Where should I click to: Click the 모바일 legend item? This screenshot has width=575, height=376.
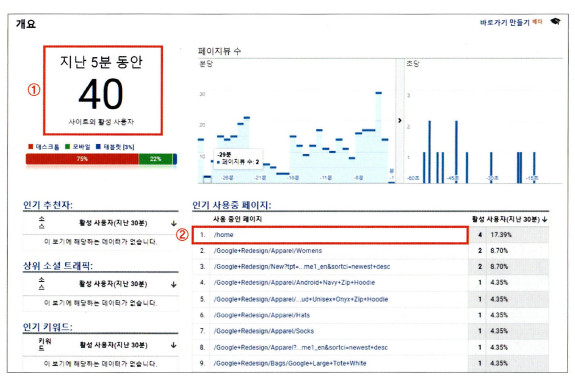[77, 147]
